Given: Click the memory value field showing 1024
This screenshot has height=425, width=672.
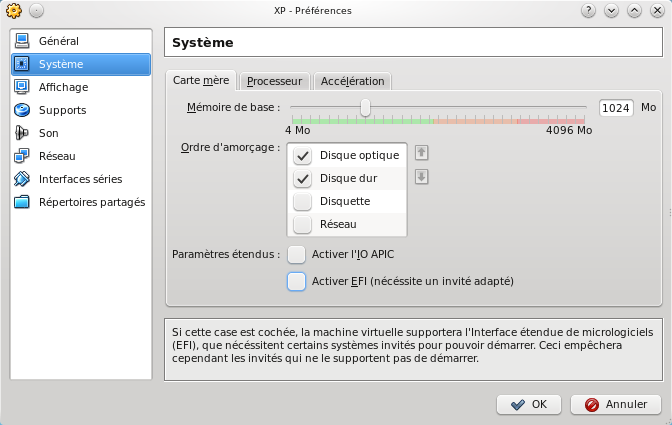Looking at the screenshot, I should point(616,107).
